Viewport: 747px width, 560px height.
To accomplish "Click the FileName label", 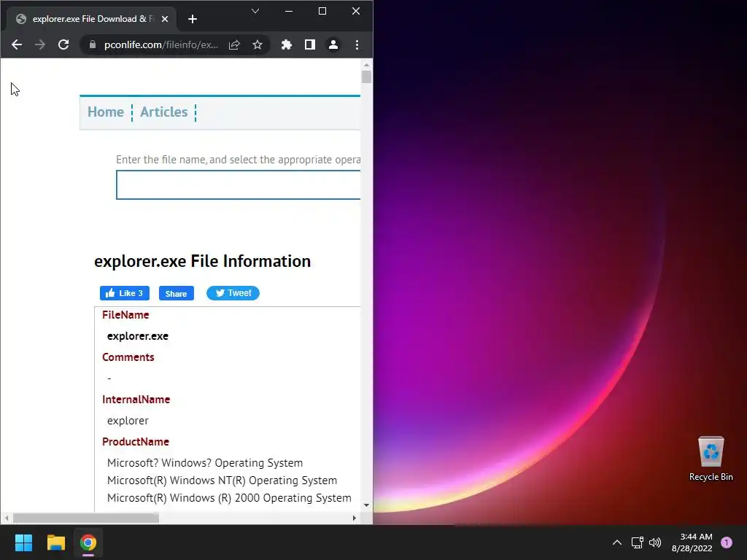I will coord(125,315).
